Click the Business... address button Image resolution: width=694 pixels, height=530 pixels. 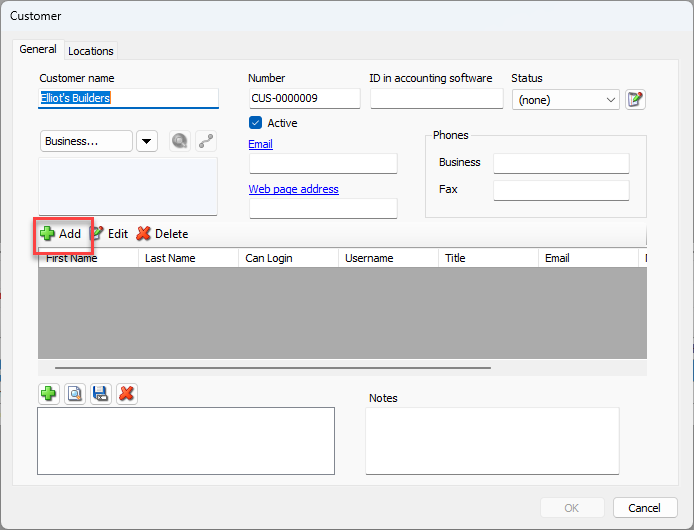pyautogui.click(x=86, y=141)
